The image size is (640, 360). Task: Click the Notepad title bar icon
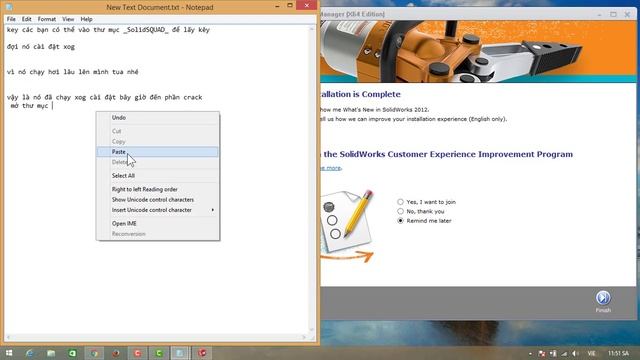(x=9, y=7)
